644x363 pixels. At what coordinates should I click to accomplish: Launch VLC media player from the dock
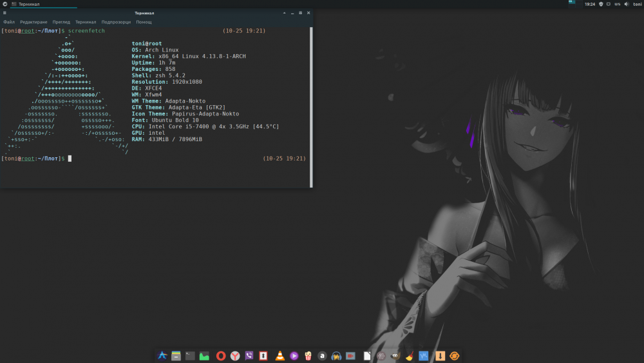279,356
